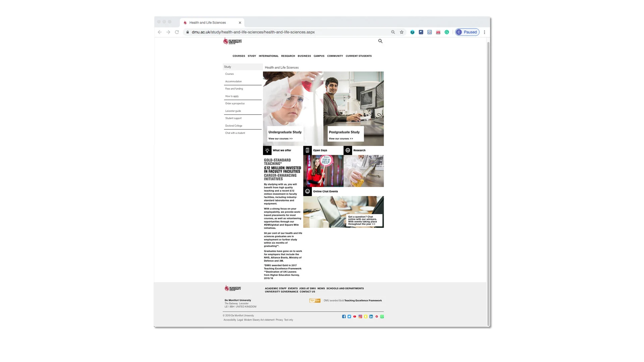Click the smiley icon beside Online Chat Events

tap(307, 191)
